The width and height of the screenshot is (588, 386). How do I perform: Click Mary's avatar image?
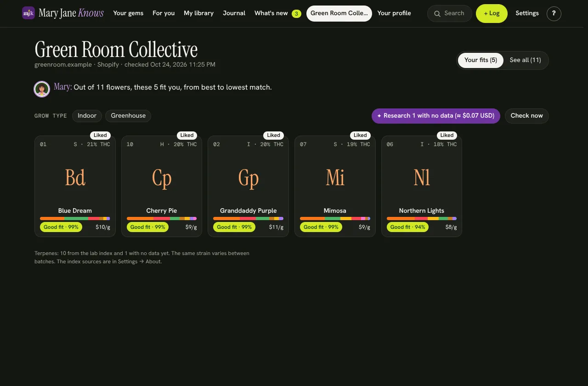tap(42, 89)
